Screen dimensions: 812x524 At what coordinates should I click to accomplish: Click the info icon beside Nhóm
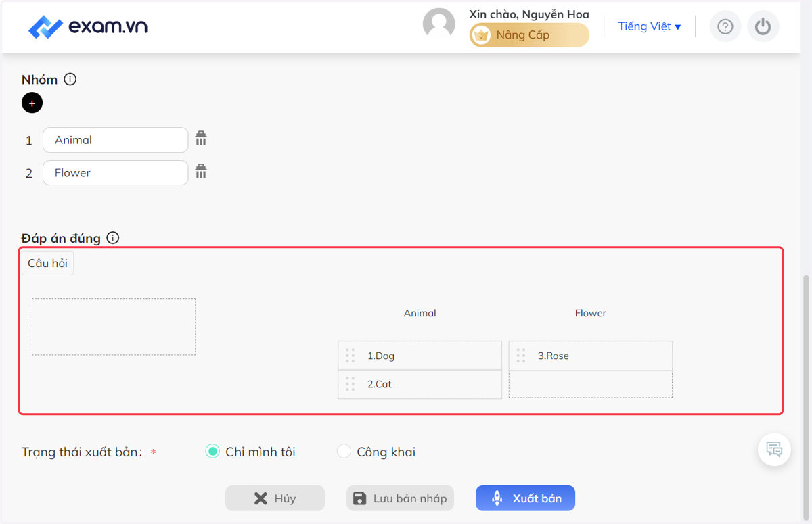click(x=70, y=79)
